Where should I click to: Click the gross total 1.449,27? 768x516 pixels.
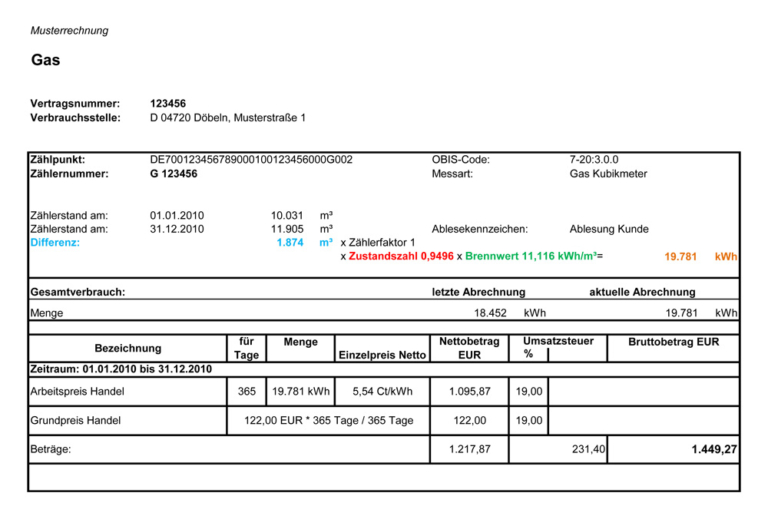point(714,449)
